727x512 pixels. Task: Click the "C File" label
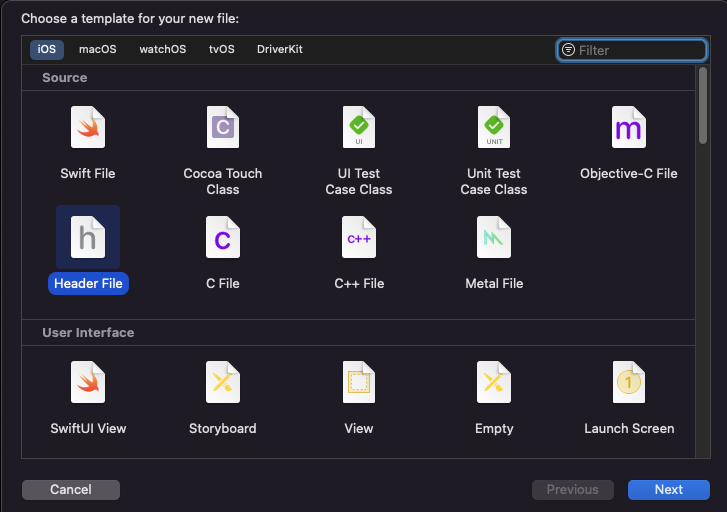point(223,283)
